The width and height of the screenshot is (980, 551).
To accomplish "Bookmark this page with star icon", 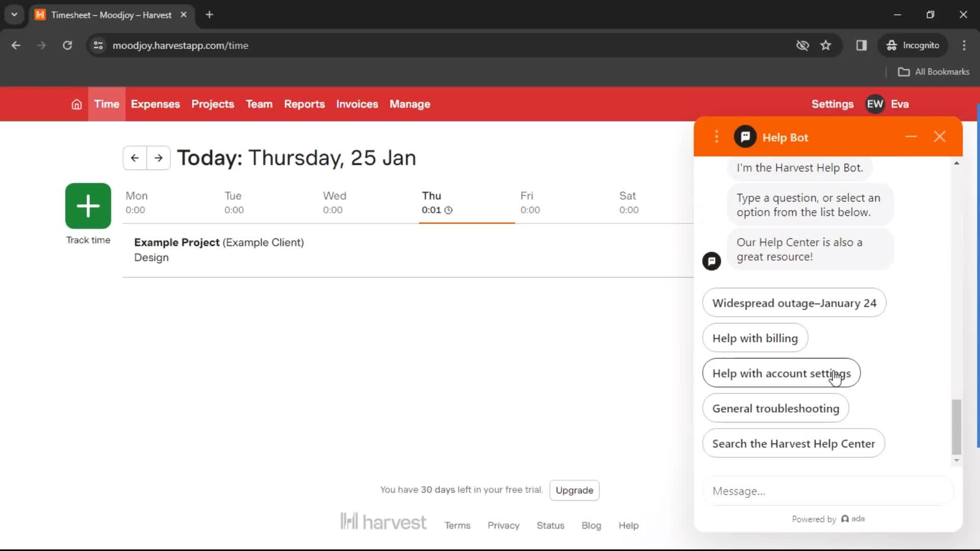I will pos(826,45).
